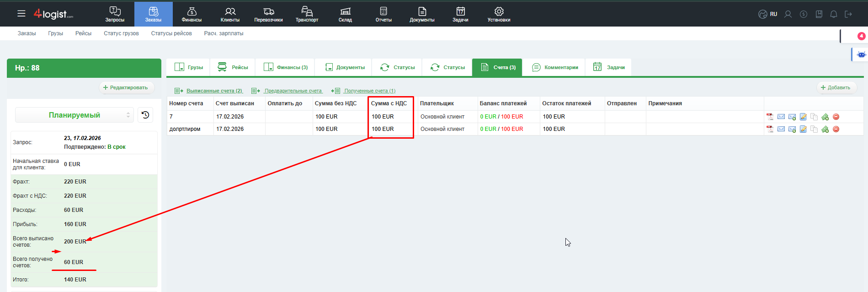Expand the «Планируемый» status dropdown
This screenshot has height=292, width=868.
point(75,115)
